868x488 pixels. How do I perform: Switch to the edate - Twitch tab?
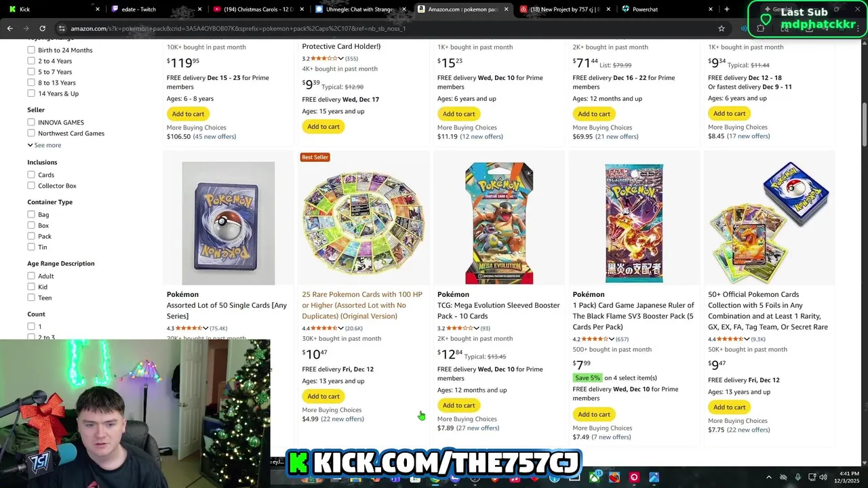(138, 9)
